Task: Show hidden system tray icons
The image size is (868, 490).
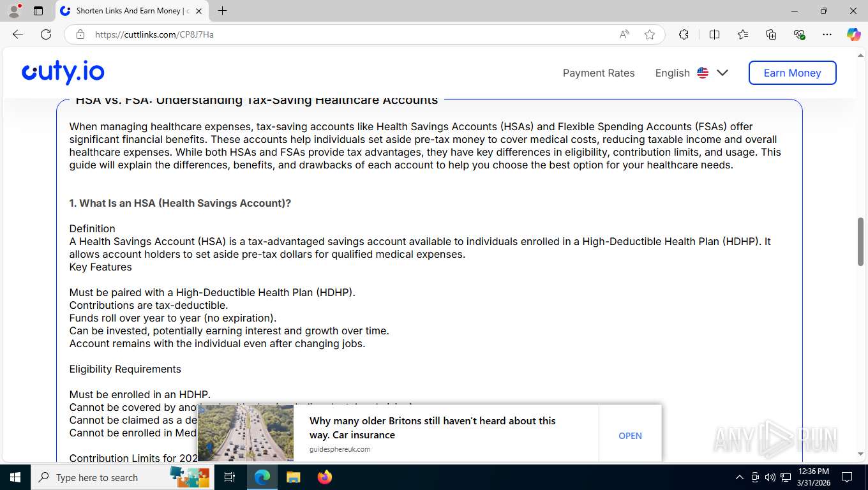Action: [740, 477]
